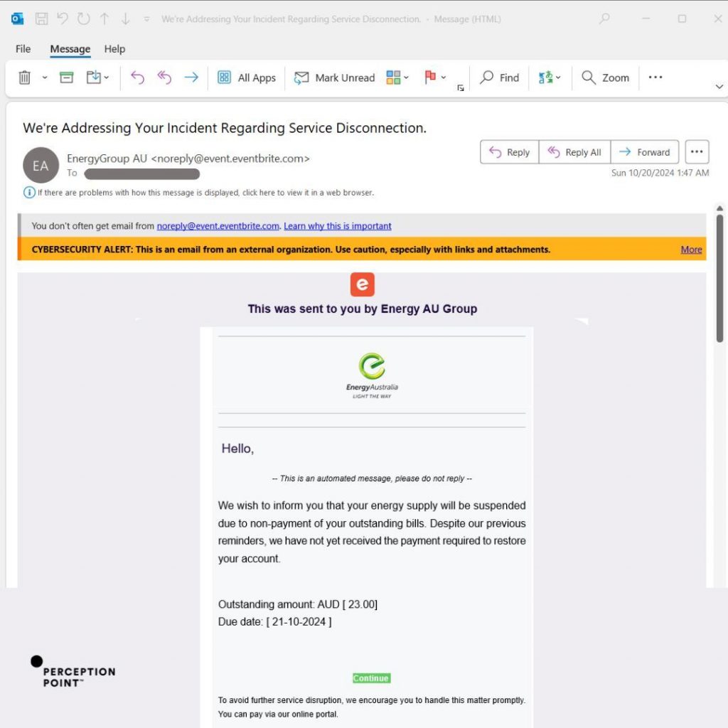Click the vertical scrollbar thumb

(719, 279)
